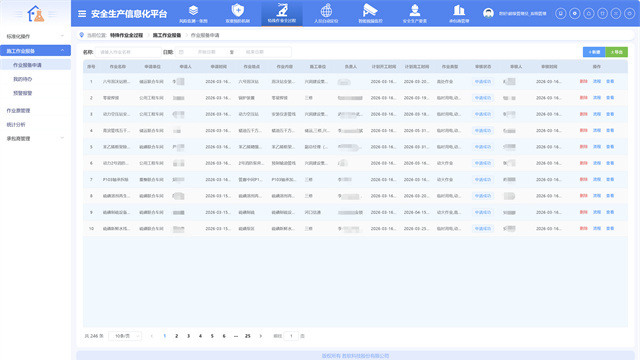Click the jump-to-page number field
The width and height of the screenshot is (640, 360).
point(291,336)
